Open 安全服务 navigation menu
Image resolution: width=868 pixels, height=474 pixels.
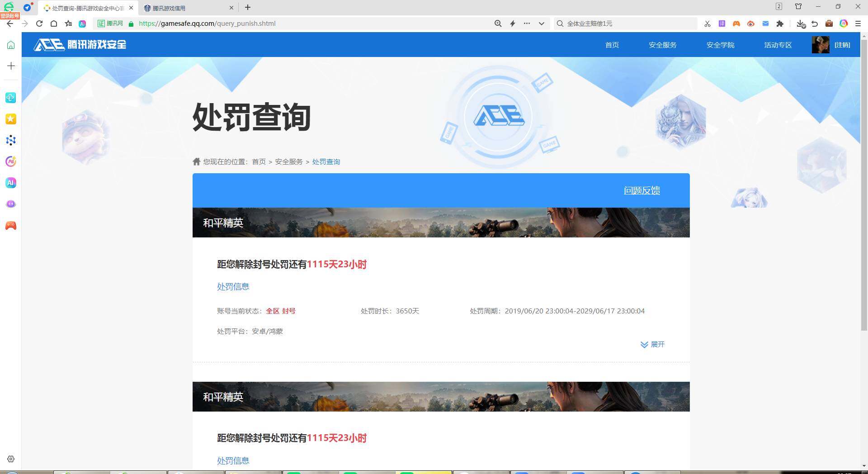tap(663, 45)
